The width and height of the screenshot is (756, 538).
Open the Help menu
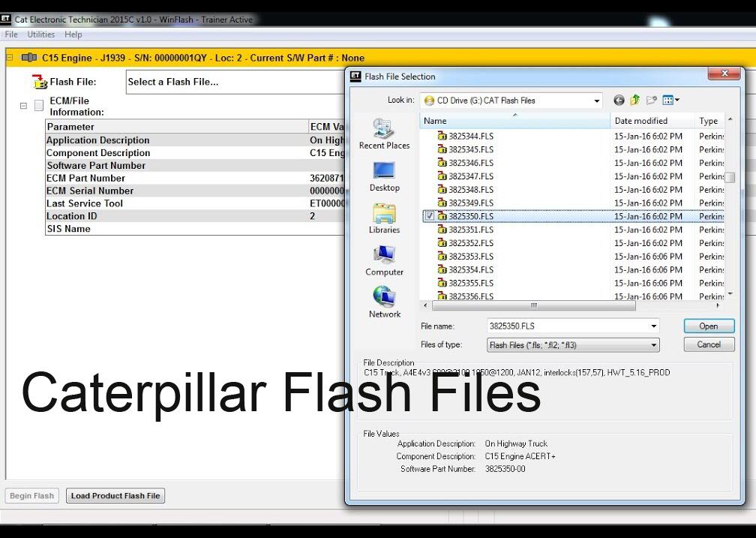point(73,35)
